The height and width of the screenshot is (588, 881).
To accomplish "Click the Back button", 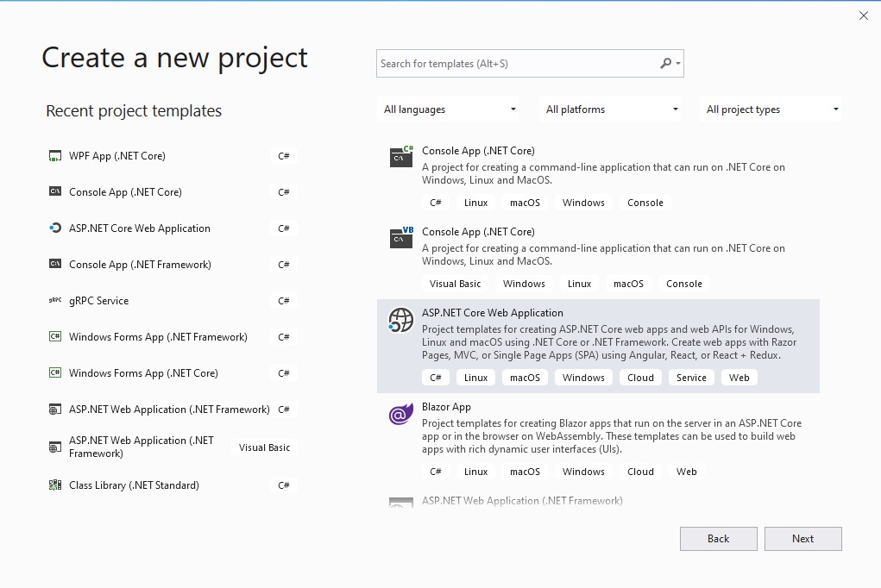I will [718, 538].
